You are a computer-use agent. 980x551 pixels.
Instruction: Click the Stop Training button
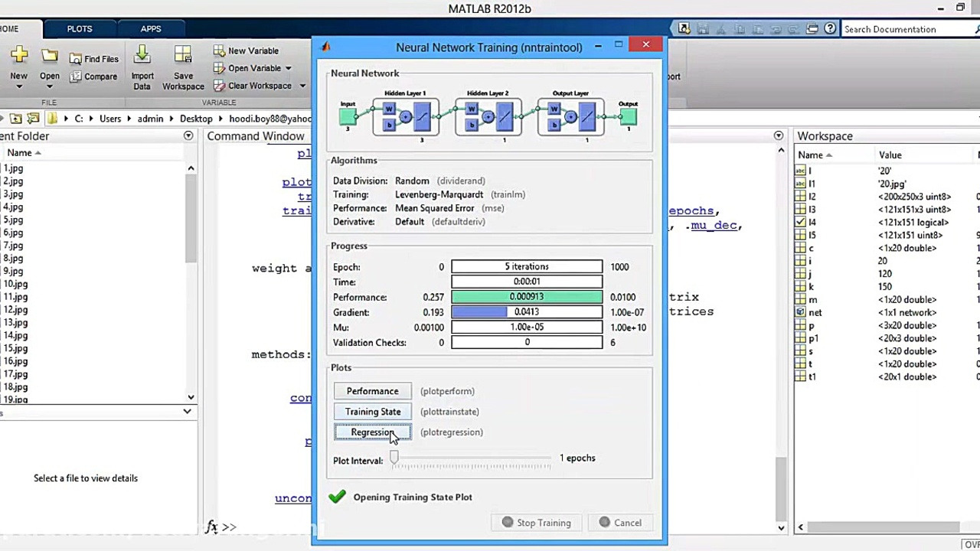click(537, 523)
